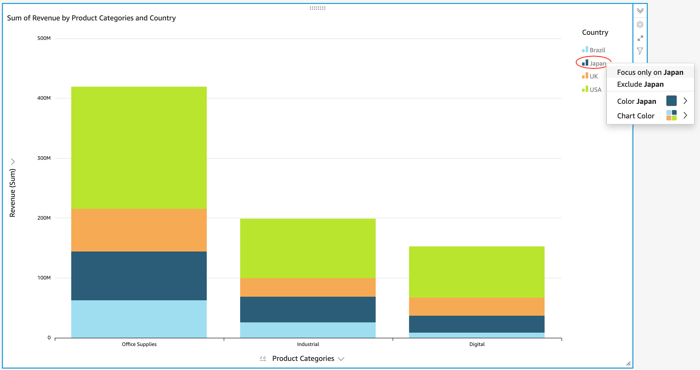This screenshot has height=370, width=700.
Task: Select USA segment of Industrial bar
Action: pos(308,249)
